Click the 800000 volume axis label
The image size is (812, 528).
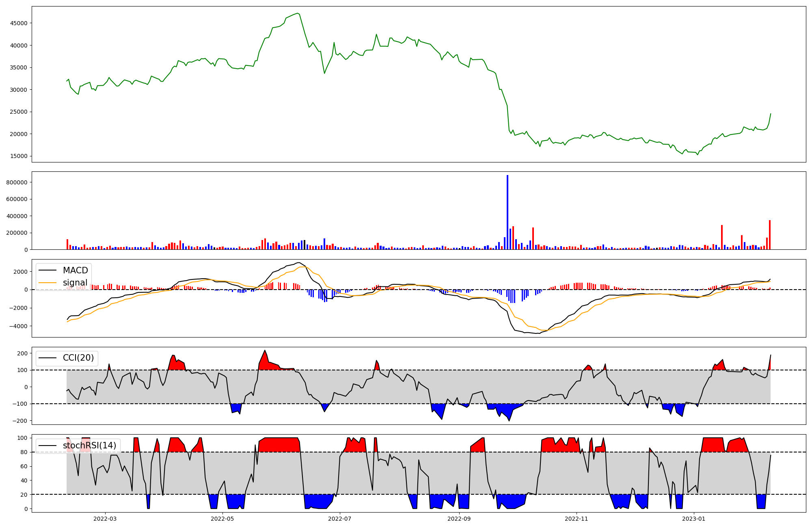pyautogui.click(x=17, y=182)
